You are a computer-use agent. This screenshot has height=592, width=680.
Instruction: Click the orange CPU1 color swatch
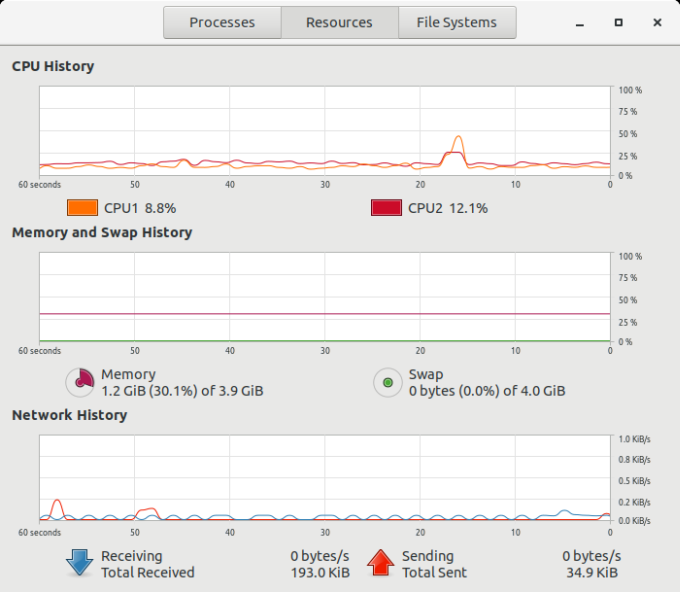click(x=82, y=208)
